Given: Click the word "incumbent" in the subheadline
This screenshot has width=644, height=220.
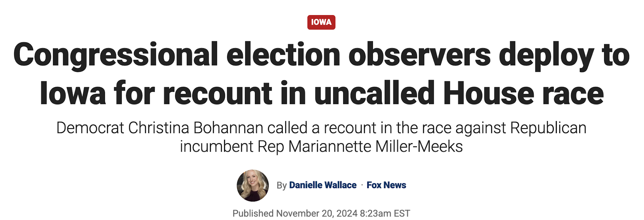Looking at the screenshot, I should 216,147.
